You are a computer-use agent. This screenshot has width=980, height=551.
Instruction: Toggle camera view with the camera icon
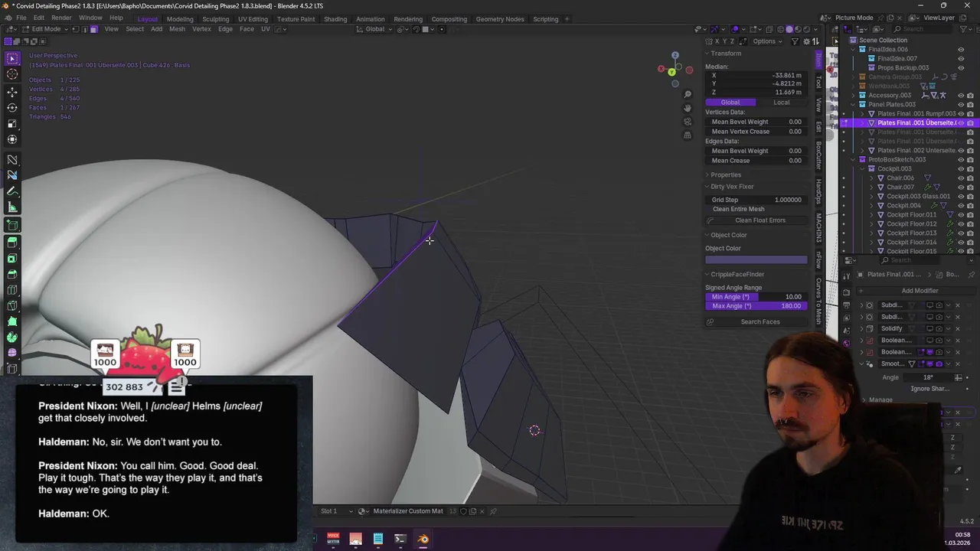(688, 122)
